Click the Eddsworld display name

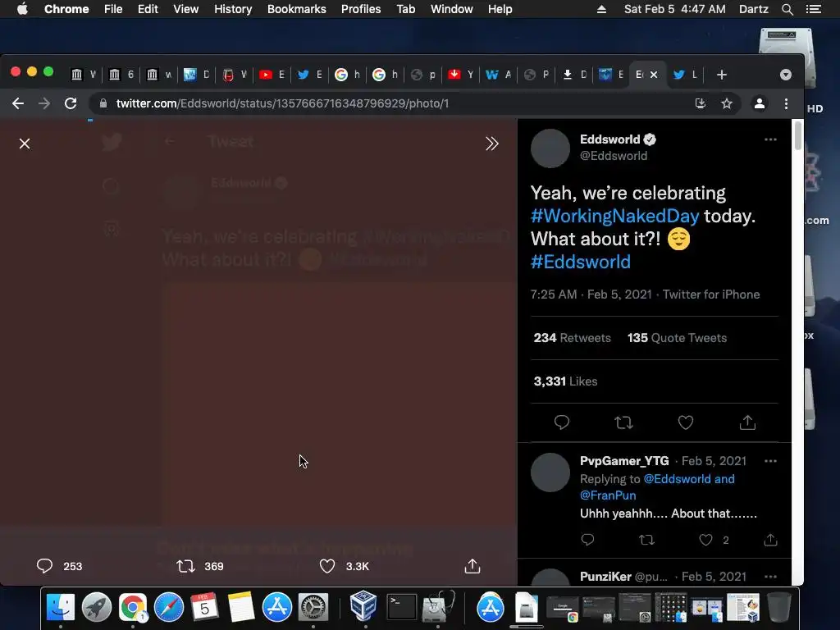[609, 139]
